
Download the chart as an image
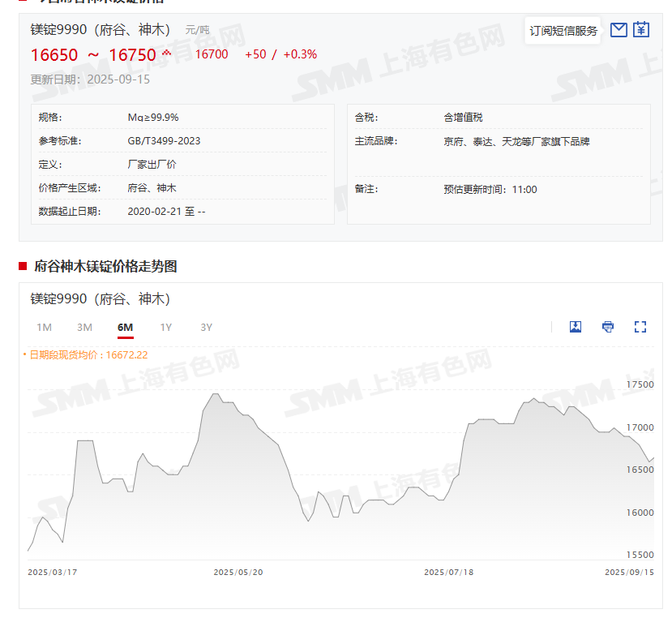tap(576, 327)
